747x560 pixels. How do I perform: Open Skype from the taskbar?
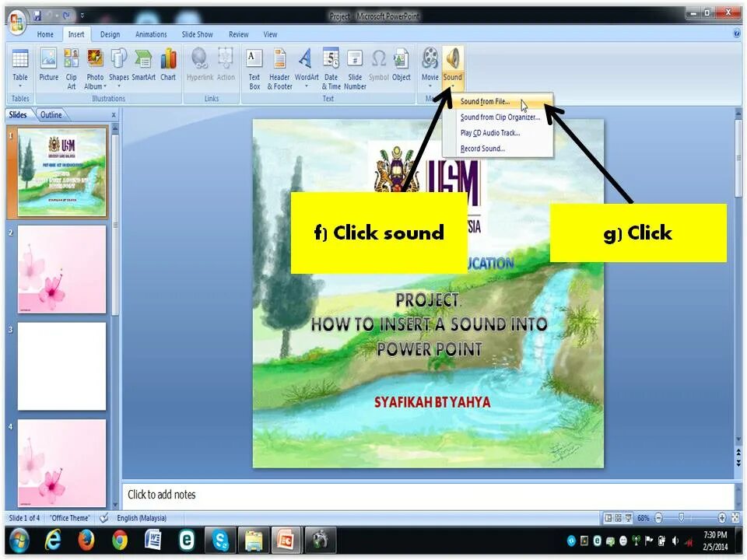click(220, 540)
